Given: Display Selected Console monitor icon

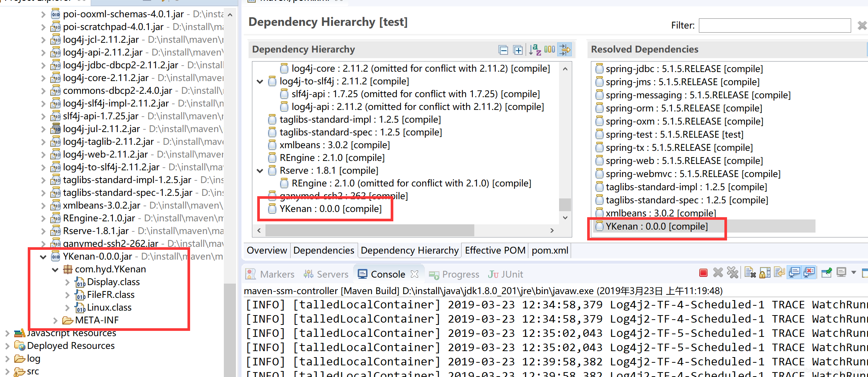Looking at the screenshot, I should [x=841, y=272].
